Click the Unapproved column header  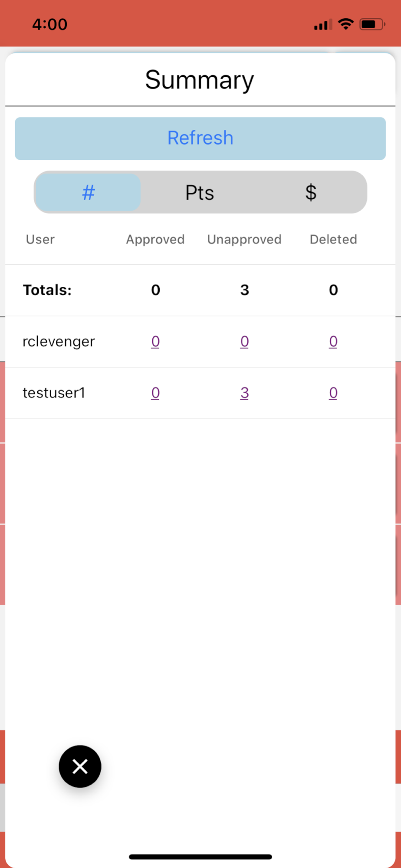coord(244,240)
